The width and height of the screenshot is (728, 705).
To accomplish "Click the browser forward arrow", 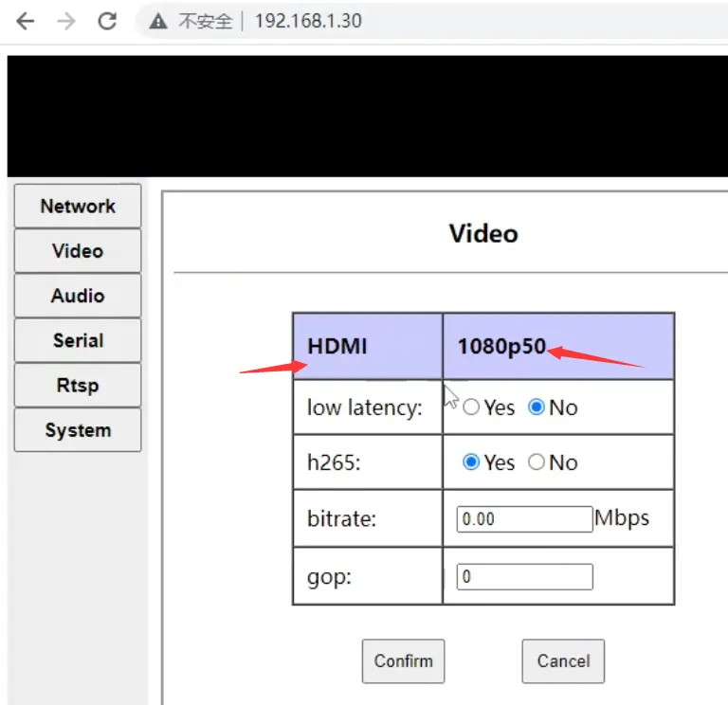I will pyautogui.click(x=66, y=21).
